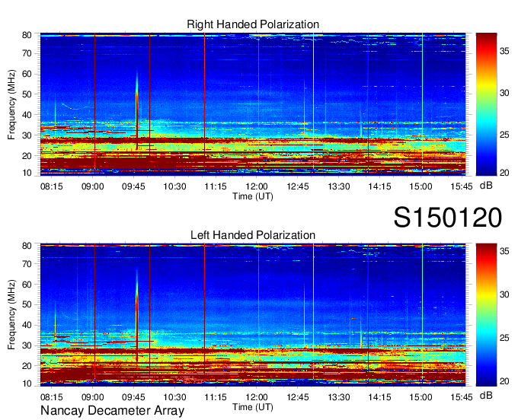Click the "10:30" tick under Right Handed plot

pyautogui.click(x=174, y=186)
